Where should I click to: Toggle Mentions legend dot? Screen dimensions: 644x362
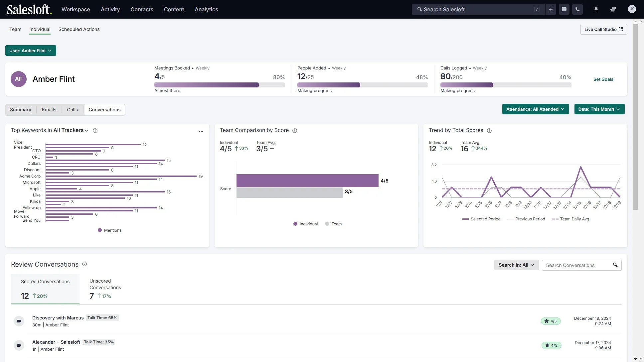point(100,230)
